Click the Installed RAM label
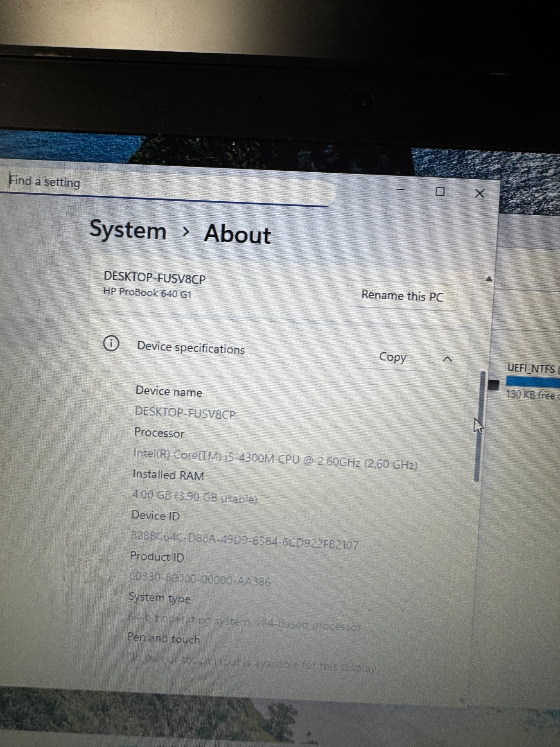 [x=168, y=475]
